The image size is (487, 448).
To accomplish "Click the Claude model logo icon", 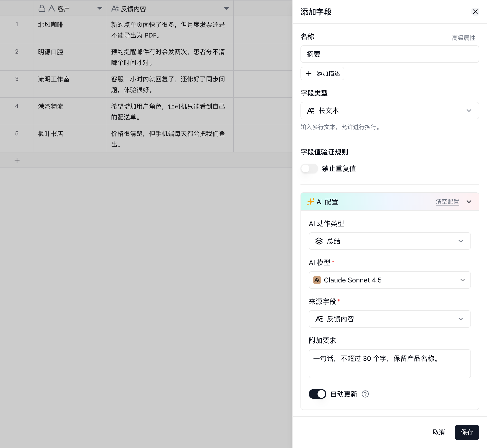I will 317,280.
